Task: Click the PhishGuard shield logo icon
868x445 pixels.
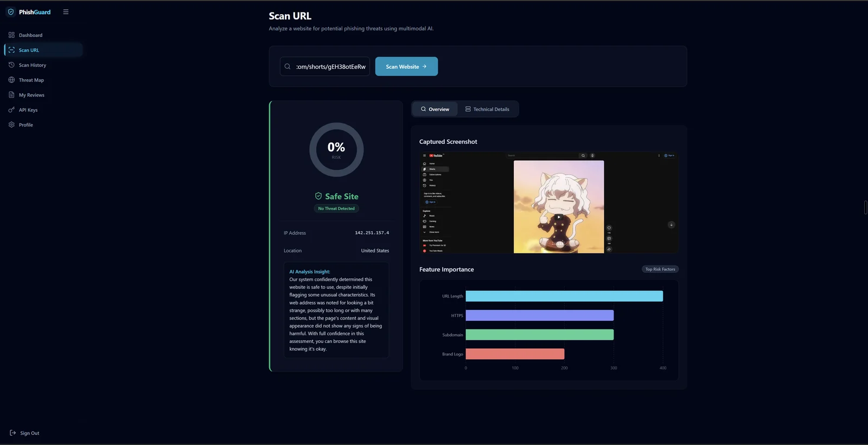Action: (11, 12)
